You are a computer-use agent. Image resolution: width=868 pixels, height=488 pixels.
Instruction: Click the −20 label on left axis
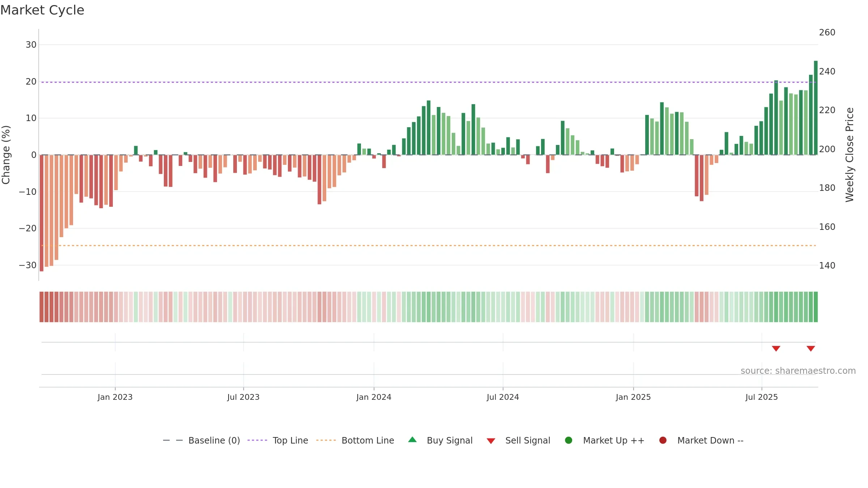click(x=28, y=228)
